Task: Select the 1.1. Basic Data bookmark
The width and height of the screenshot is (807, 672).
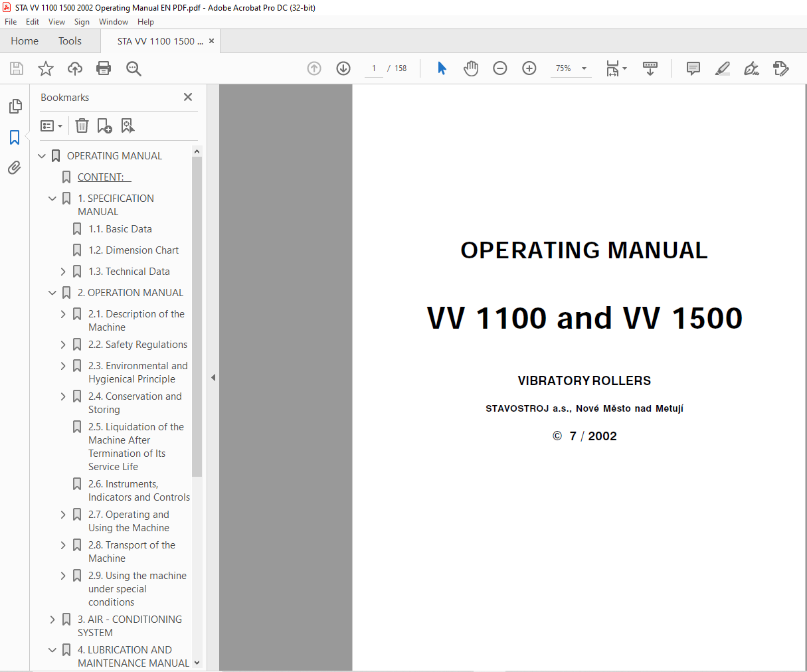Action: click(120, 229)
